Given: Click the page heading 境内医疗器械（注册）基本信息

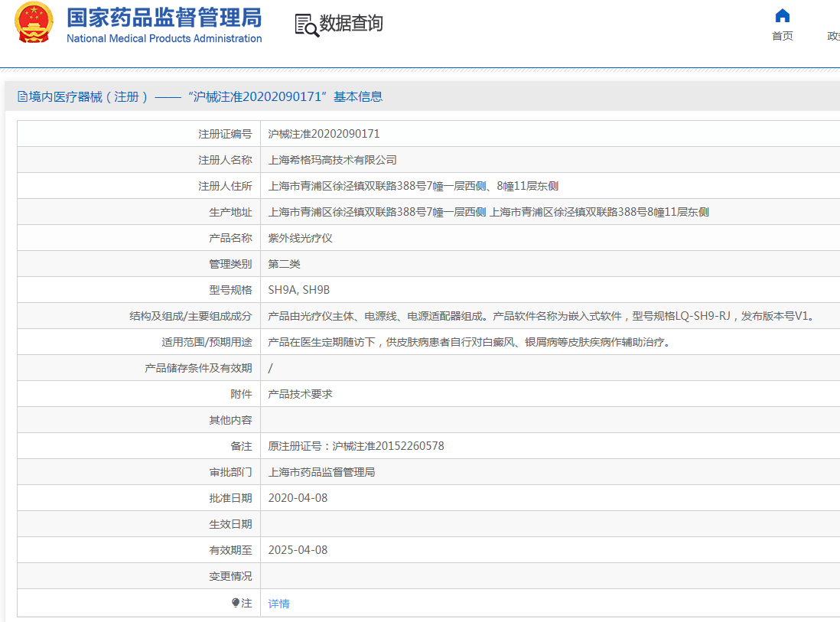Looking at the screenshot, I should tap(200, 96).
